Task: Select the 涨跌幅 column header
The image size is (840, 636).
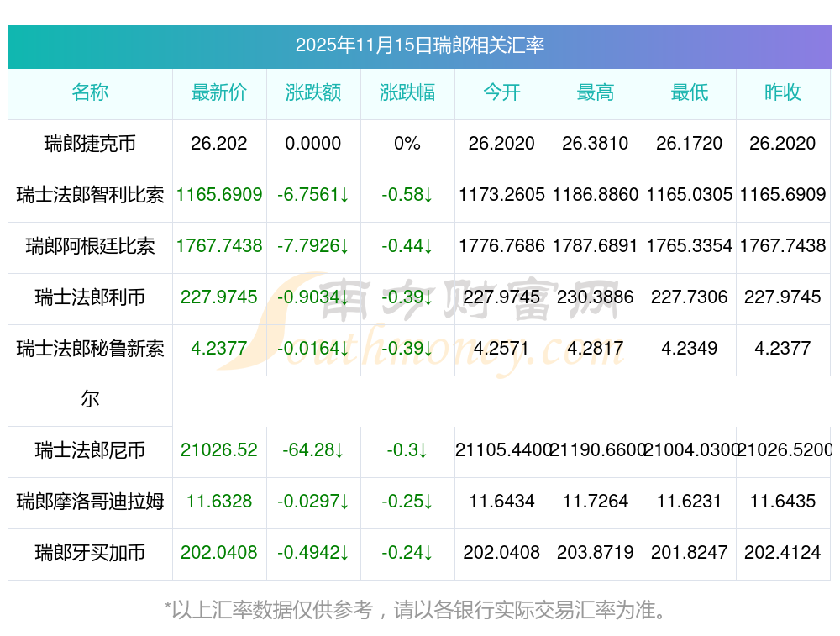Action: click(407, 92)
